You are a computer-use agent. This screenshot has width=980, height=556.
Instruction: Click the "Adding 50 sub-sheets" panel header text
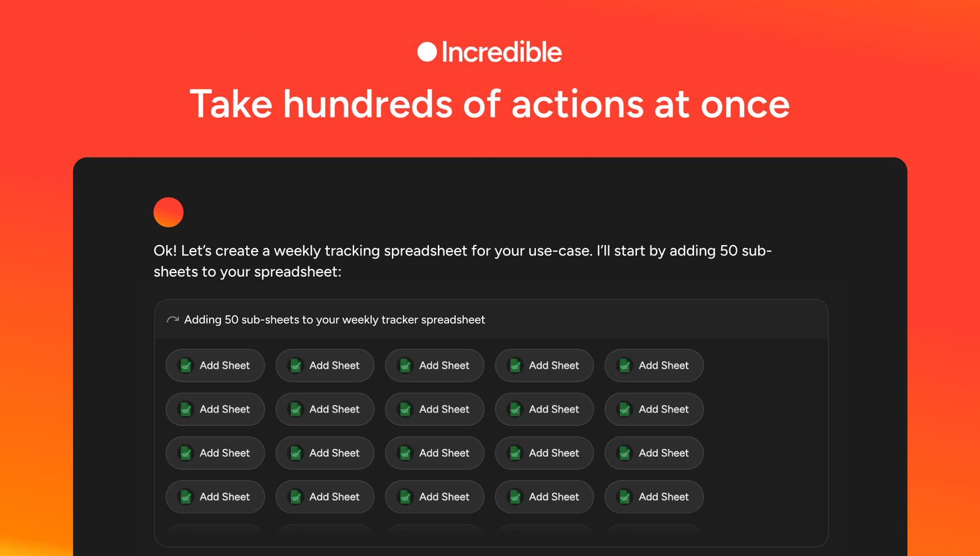(334, 320)
